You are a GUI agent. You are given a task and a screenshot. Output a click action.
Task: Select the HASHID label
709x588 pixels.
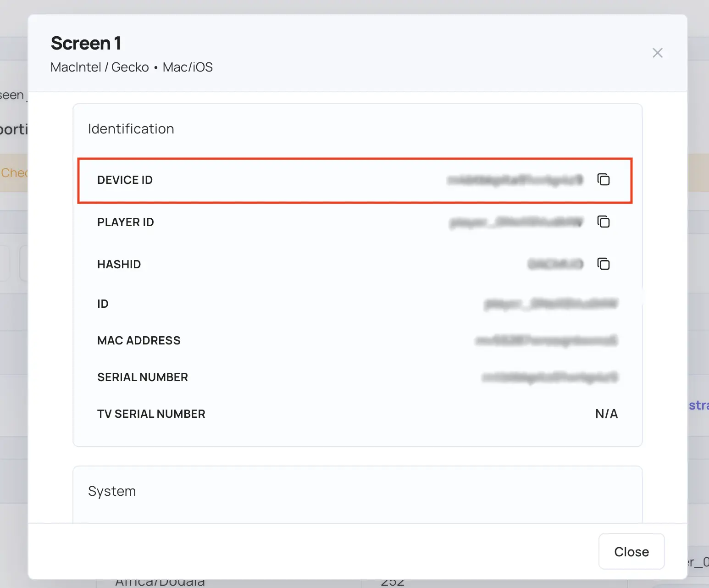[119, 264]
